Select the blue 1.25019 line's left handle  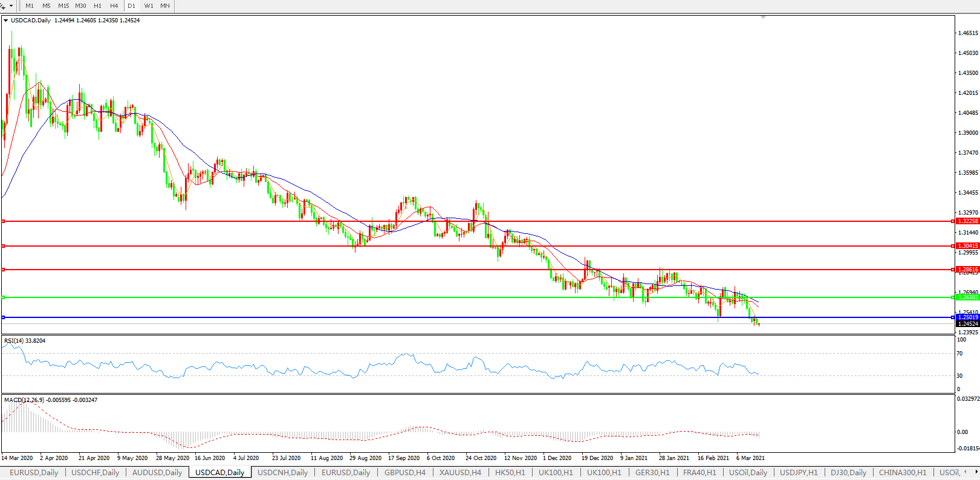coord(4,317)
